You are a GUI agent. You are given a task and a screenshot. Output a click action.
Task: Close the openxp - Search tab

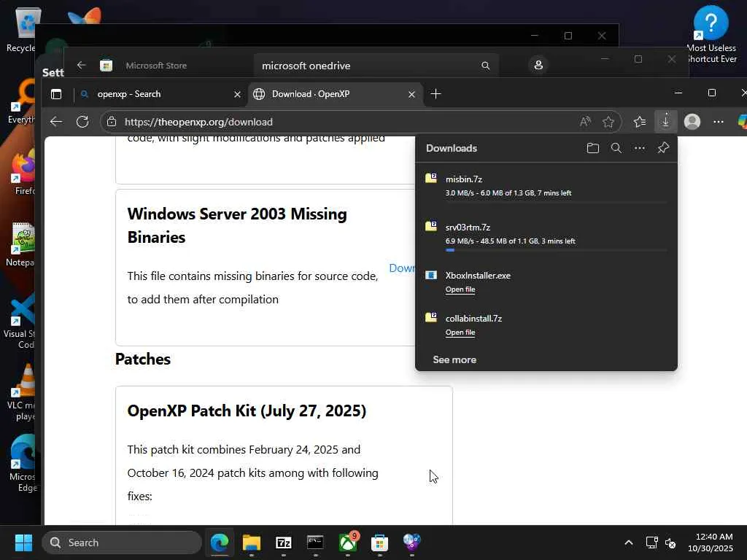pyautogui.click(x=237, y=94)
